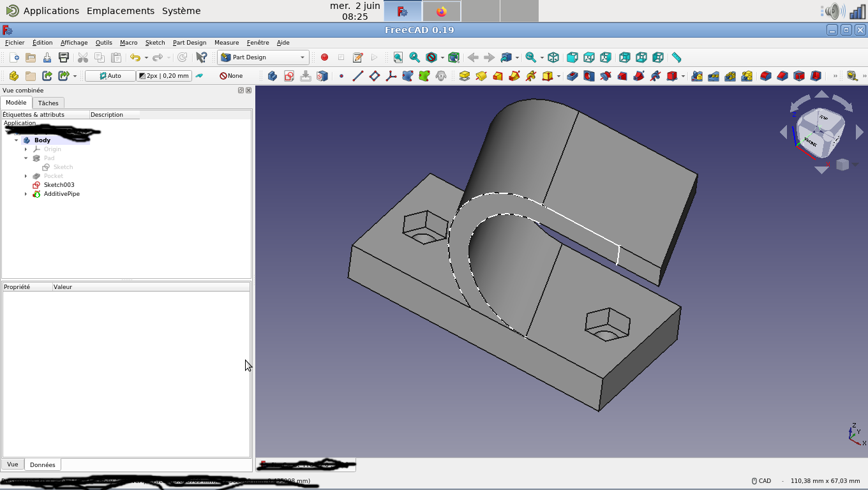This screenshot has width=868, height=490.
Task: Click the Fit all content zoom icon
Action: 398,57
